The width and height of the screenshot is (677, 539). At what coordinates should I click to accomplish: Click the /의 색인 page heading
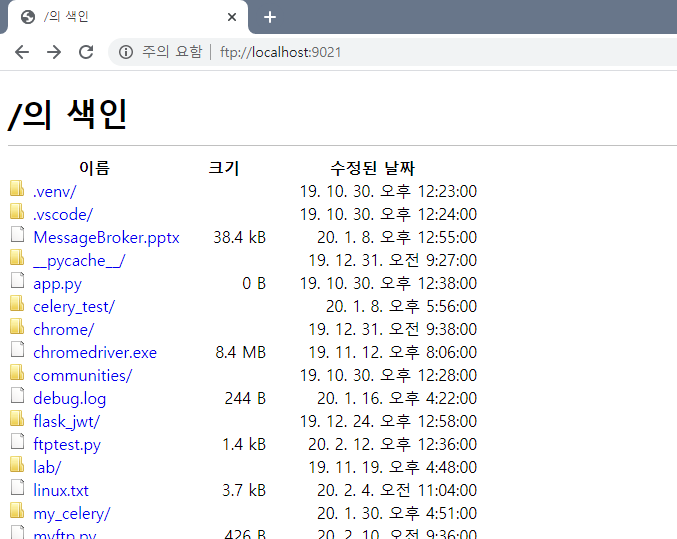click(68, 114)
